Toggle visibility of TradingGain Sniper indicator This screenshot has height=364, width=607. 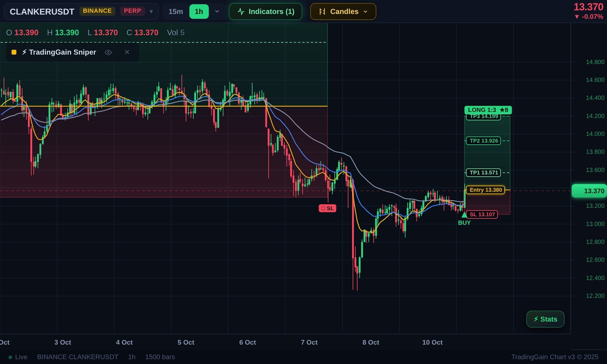tap(108, 52)
